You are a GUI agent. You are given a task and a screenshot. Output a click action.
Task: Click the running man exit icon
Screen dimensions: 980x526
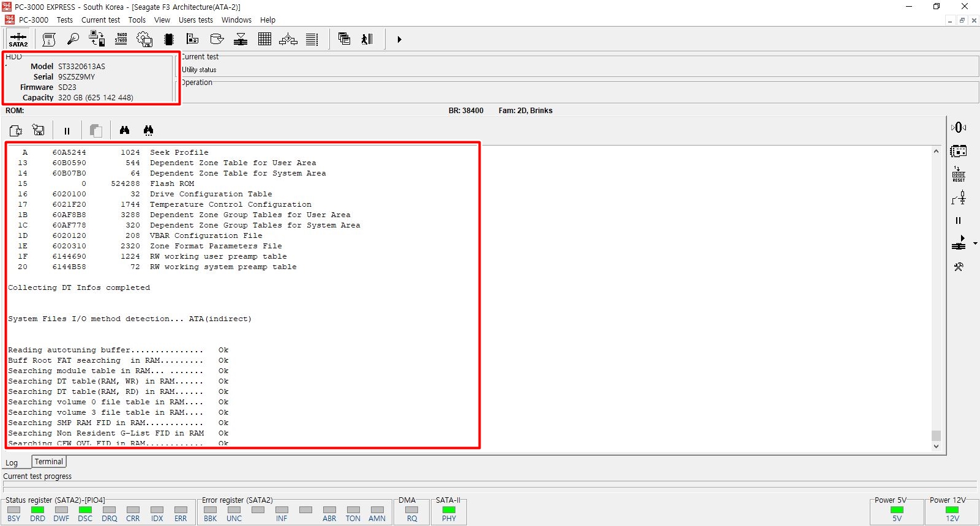click(367, 39)
